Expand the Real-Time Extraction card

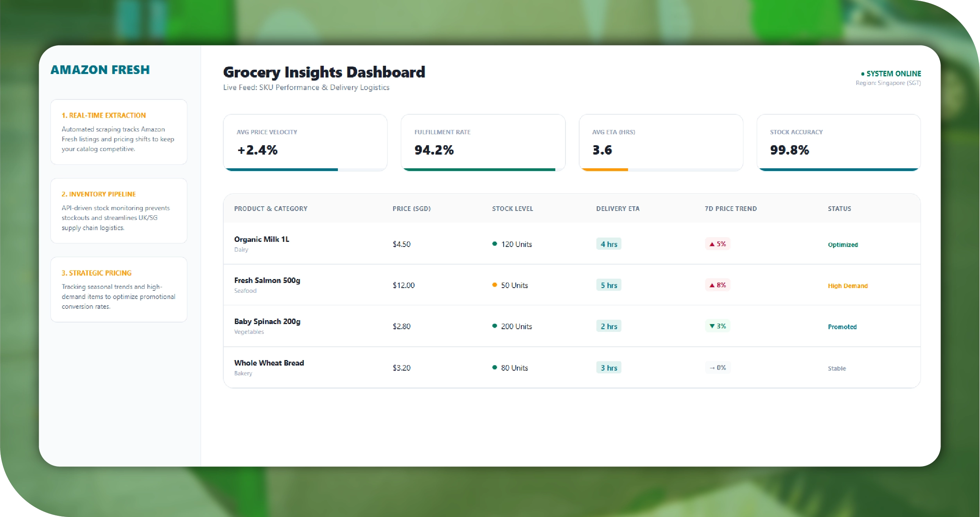pos(118,132)
